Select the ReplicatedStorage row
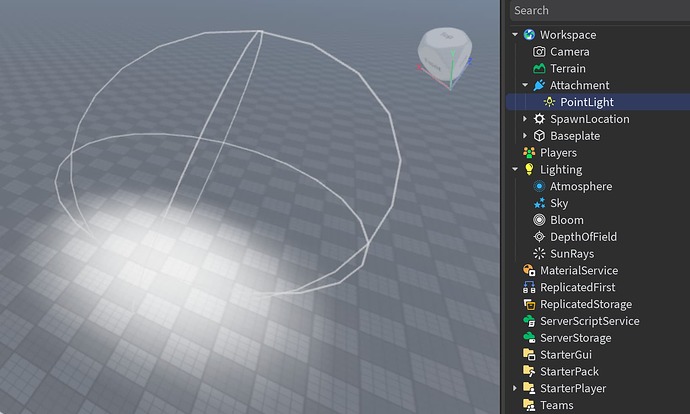Image resolution: width=690 pixels, height=414 pixels. point(598,304)
